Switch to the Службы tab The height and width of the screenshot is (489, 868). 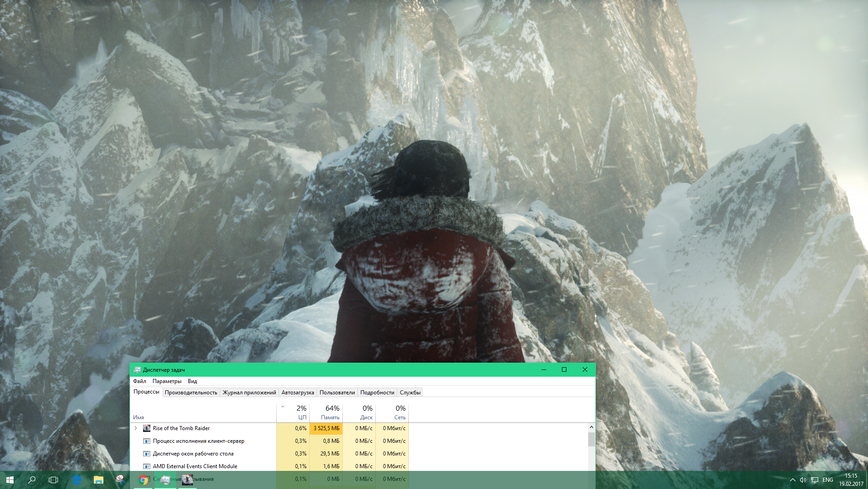pos(410,393)
